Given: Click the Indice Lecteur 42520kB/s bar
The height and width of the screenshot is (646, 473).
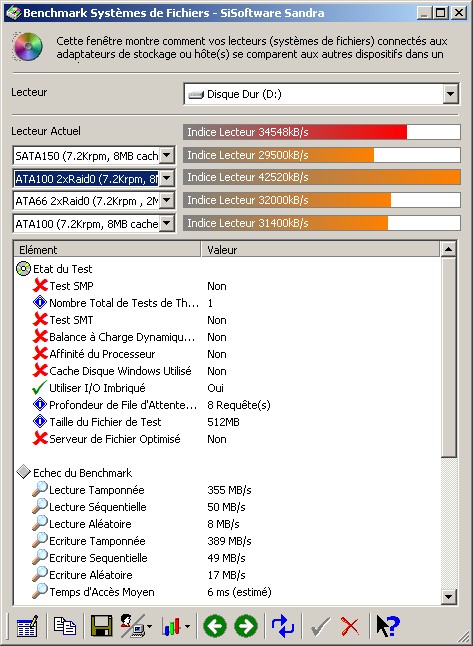Looking at the screenshot, I should [321, 177].
